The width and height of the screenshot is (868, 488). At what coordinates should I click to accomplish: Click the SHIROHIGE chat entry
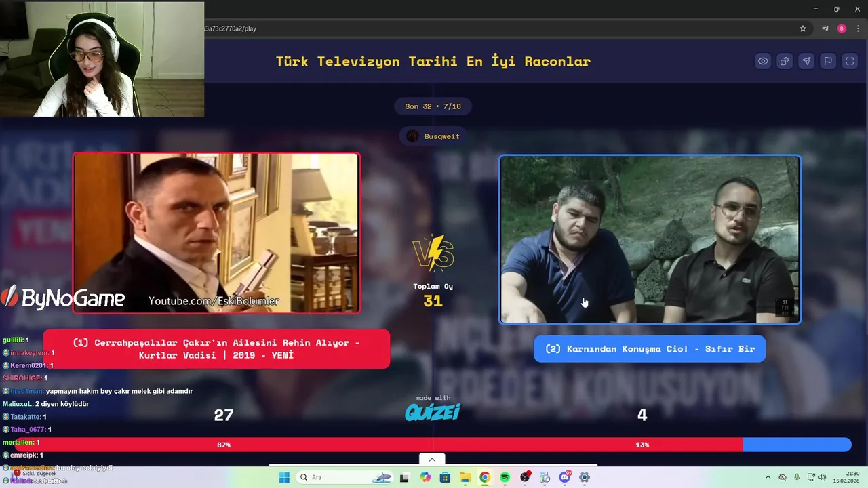pyautogui.click(x=25, y=378)
